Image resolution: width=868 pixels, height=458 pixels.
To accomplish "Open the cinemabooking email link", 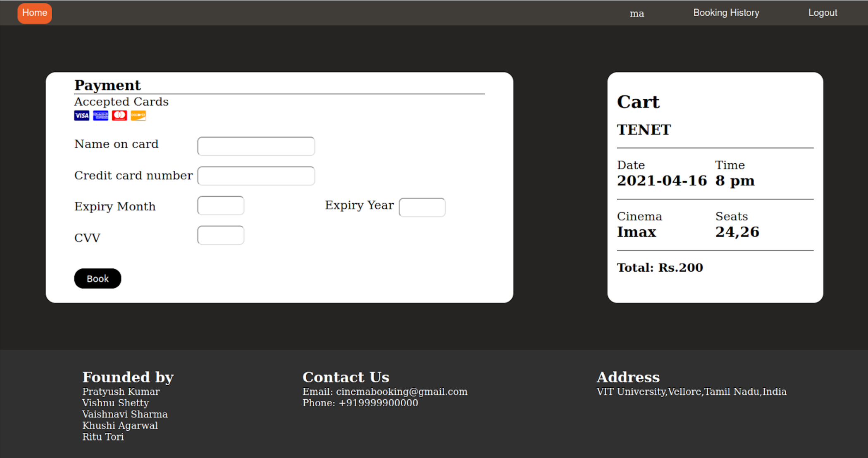I will [401, 391].
